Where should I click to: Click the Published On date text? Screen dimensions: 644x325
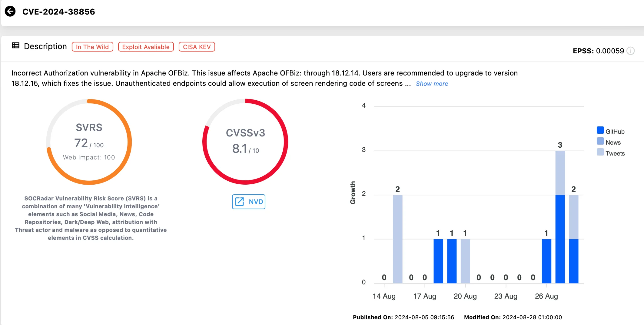tap(403, 317)
